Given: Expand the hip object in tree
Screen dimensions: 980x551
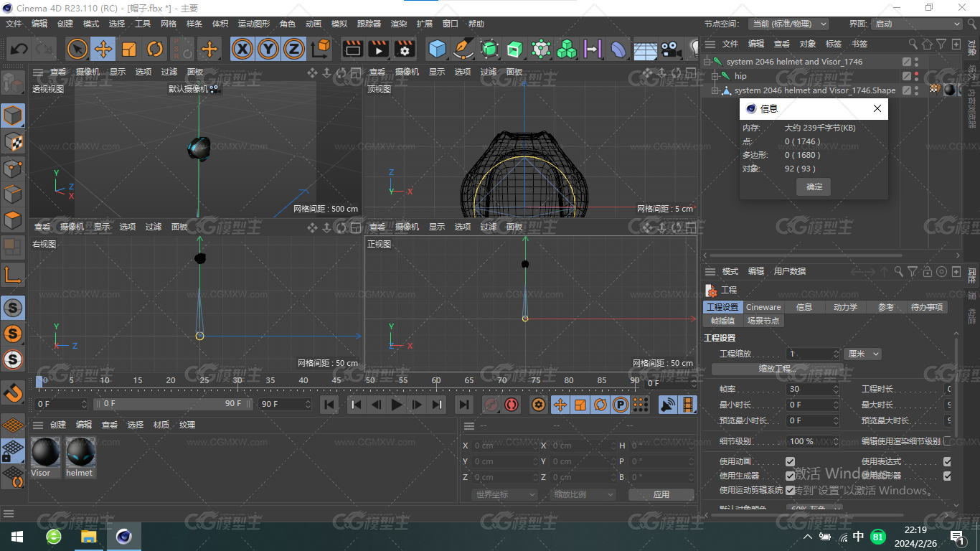Looking at the screenshot, I should (x=715, y=76).
